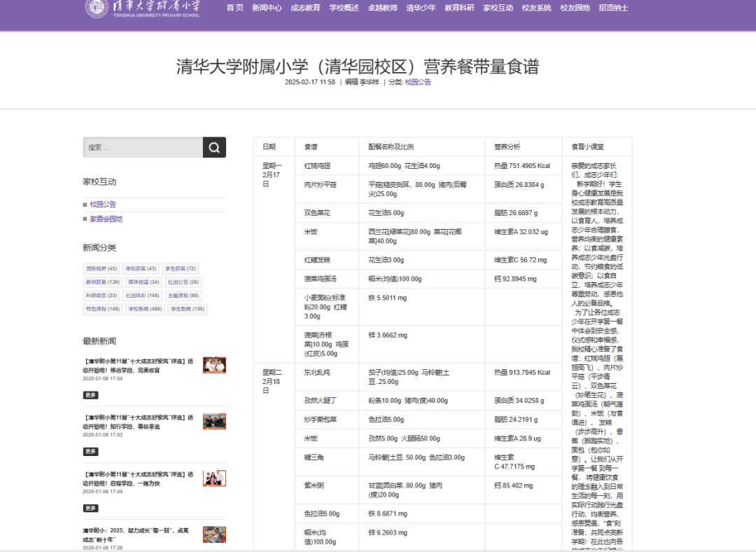756x552 pixels.
Task: Click the 更多 button under the 知行学段 news
Action: click(x=90, y=452)
